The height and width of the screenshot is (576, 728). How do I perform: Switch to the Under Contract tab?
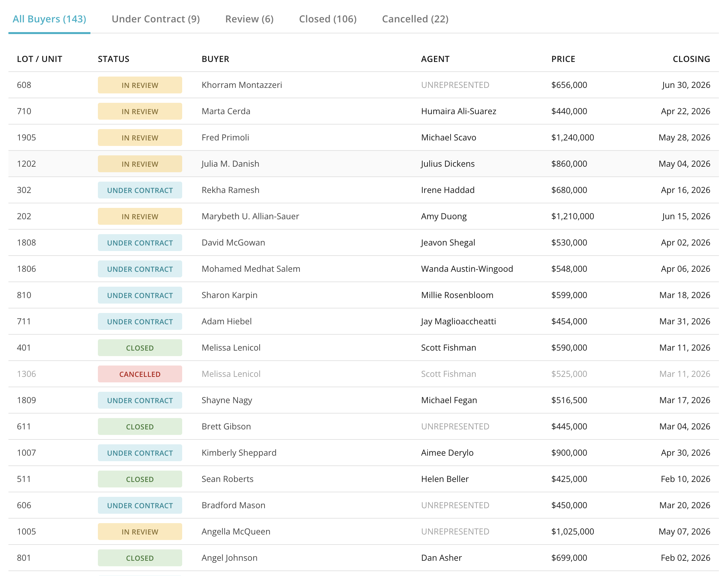(x=155, y=19)
